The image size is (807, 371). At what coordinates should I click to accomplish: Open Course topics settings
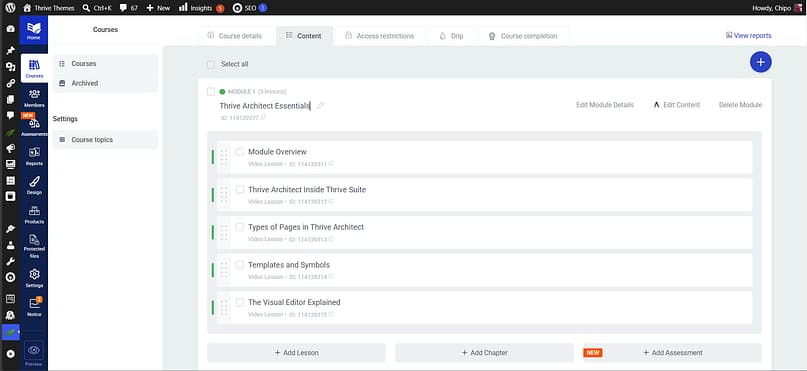tap(105, 139)
